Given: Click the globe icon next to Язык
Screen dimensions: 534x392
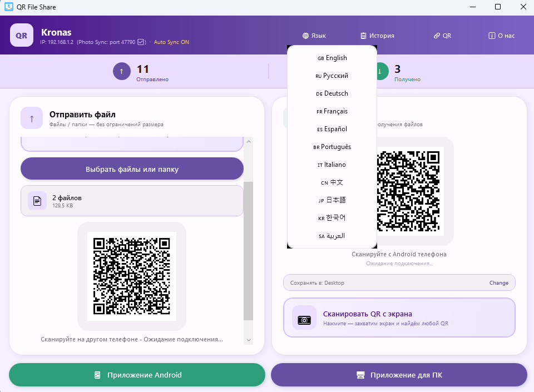Looking at the screenshot, I should (x=305, y=36).
